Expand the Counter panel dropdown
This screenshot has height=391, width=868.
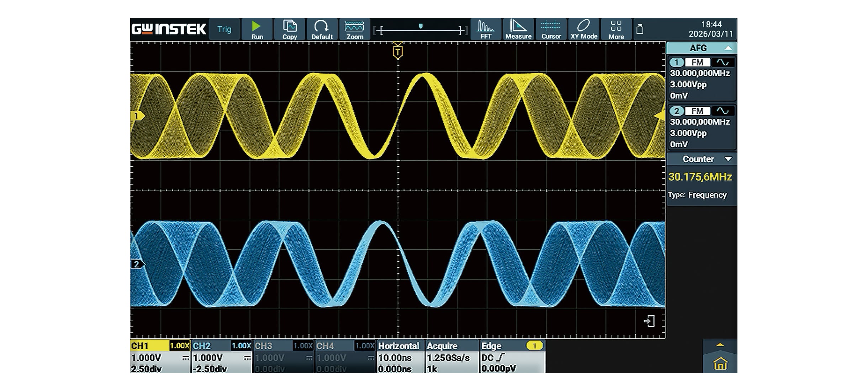click(x=701, y=159)
